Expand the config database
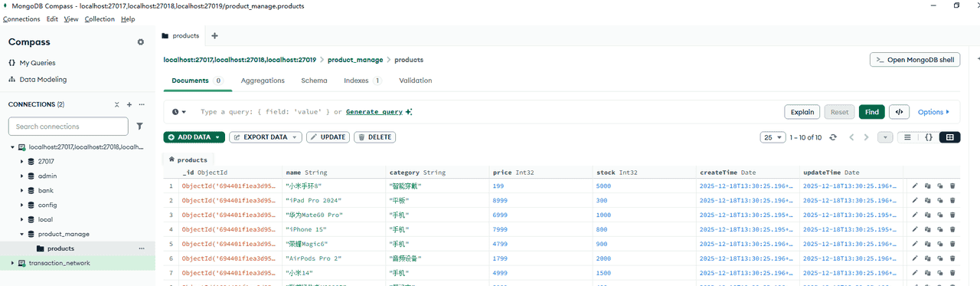This screenshot has width=980, height=286. pyautogui.click(x=22, y=205)
